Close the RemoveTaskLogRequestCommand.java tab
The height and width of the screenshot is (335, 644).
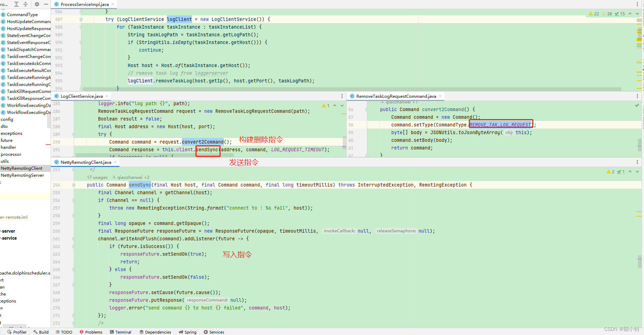440,96
